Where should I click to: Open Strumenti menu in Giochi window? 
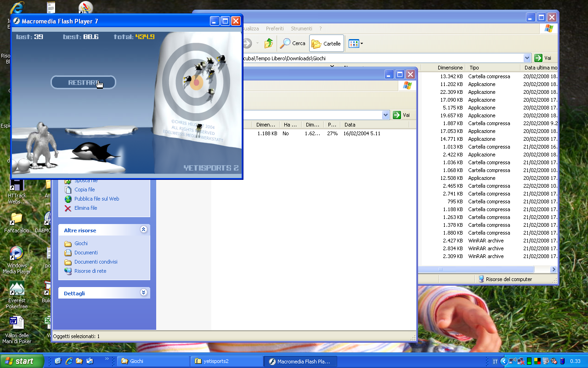click(301, 29)
